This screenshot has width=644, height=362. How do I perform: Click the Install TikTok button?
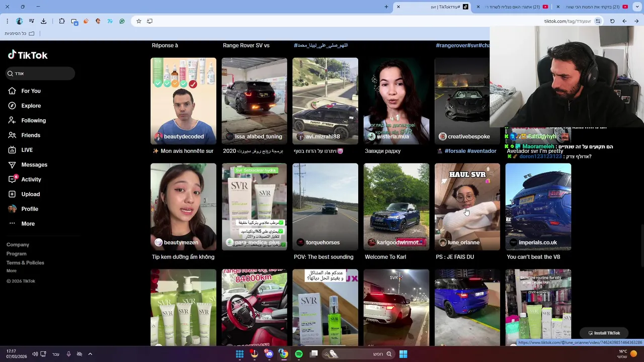click(604, 333)
